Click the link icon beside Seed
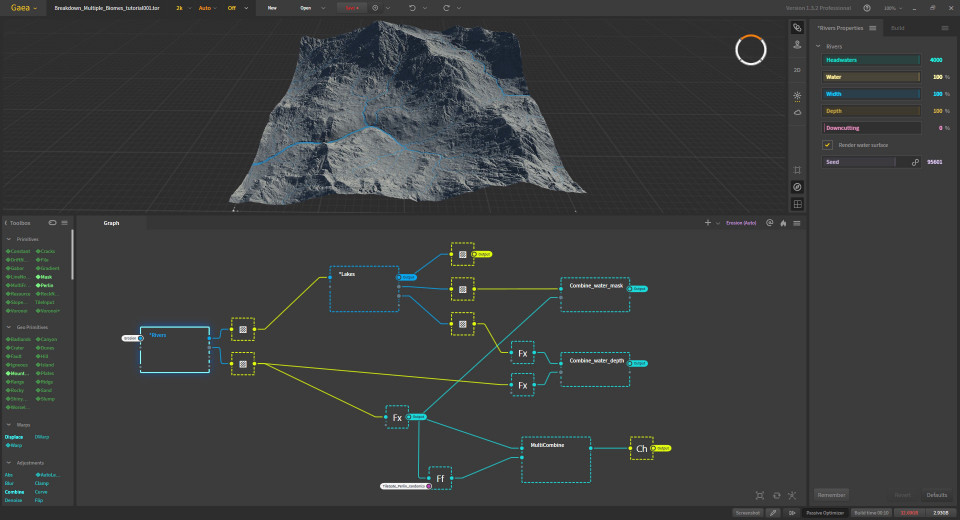The width and height of the screenshot is (960, 520). click(x=914, y=161)
